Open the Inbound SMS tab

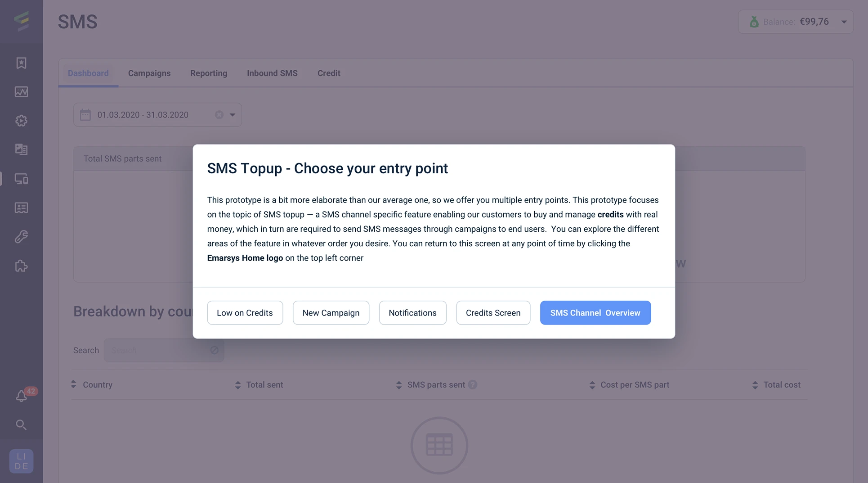point(272,73)
